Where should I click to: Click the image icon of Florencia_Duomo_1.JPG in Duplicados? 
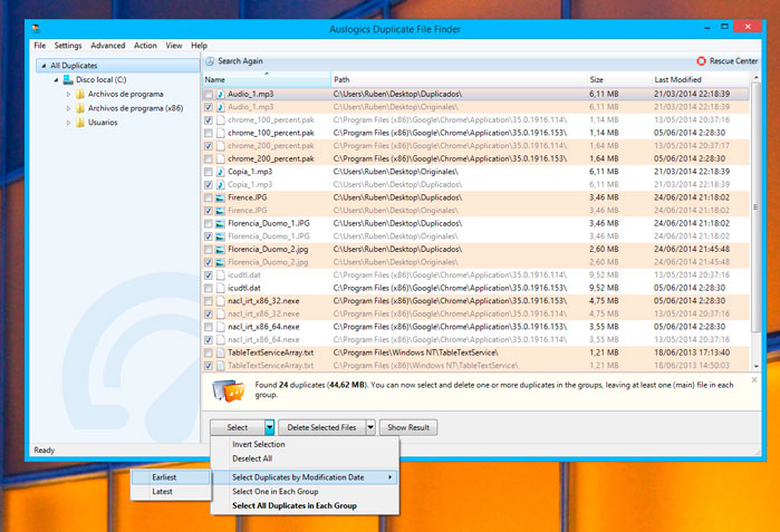pos(220,223)
